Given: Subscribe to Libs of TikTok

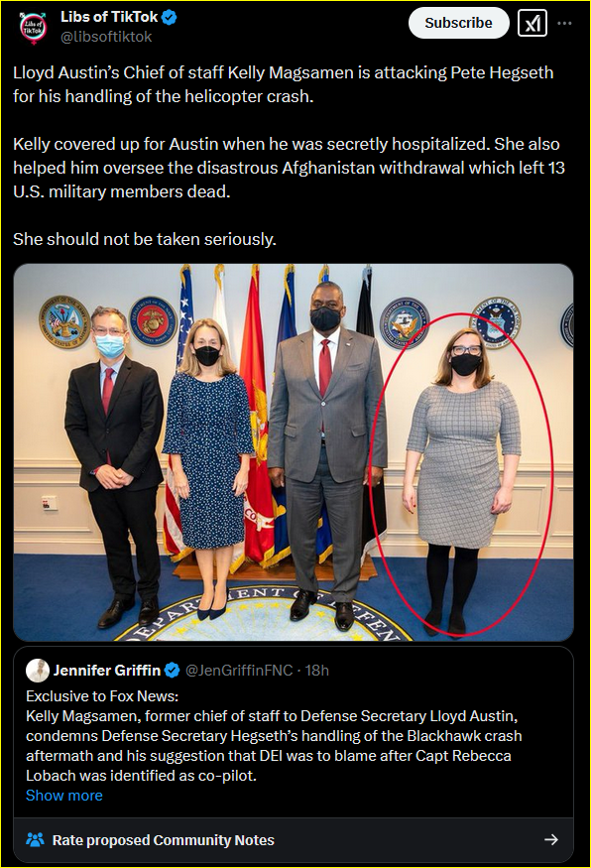Looking at the screenshot, I should (458, 23).
